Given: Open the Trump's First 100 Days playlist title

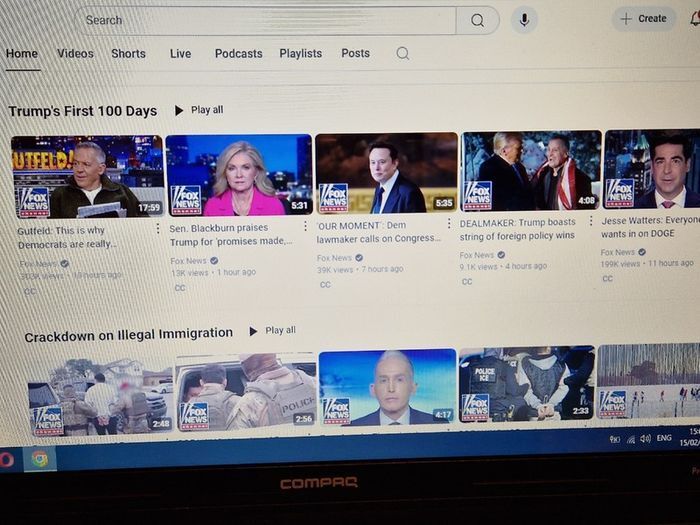Looking at the screenshot, I should point(83,111).
